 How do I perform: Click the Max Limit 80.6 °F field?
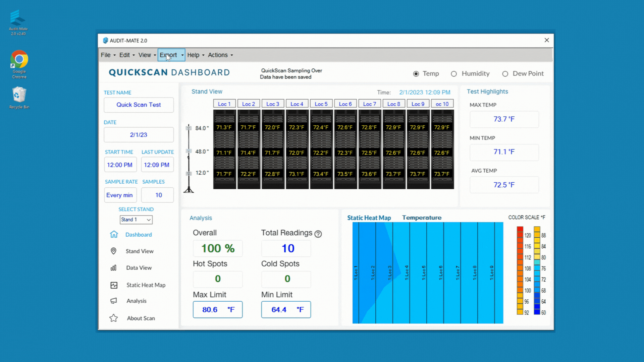point(217,309)
